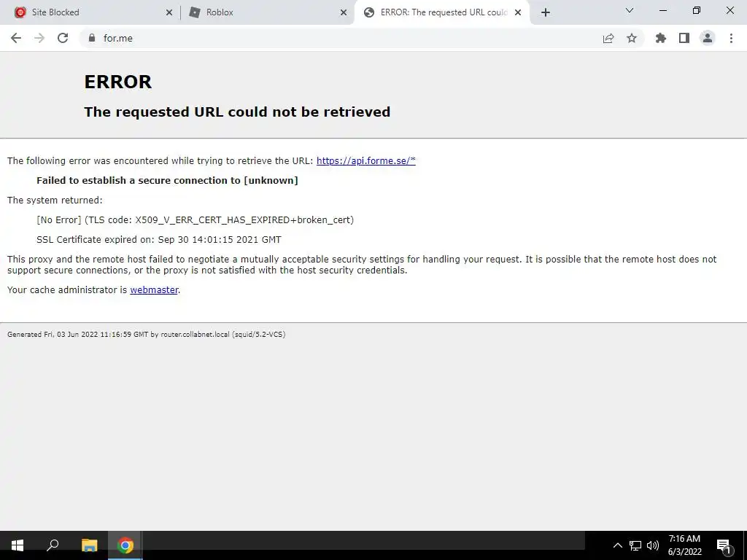Viewport: 747px width, 560px height.
Task: Expand the tab search chevron
Action: [x=630, y=10]
